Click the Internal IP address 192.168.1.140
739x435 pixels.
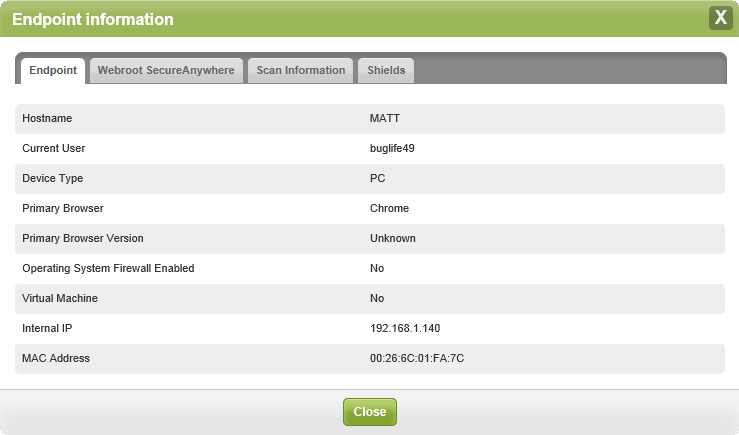pos(405,328)
